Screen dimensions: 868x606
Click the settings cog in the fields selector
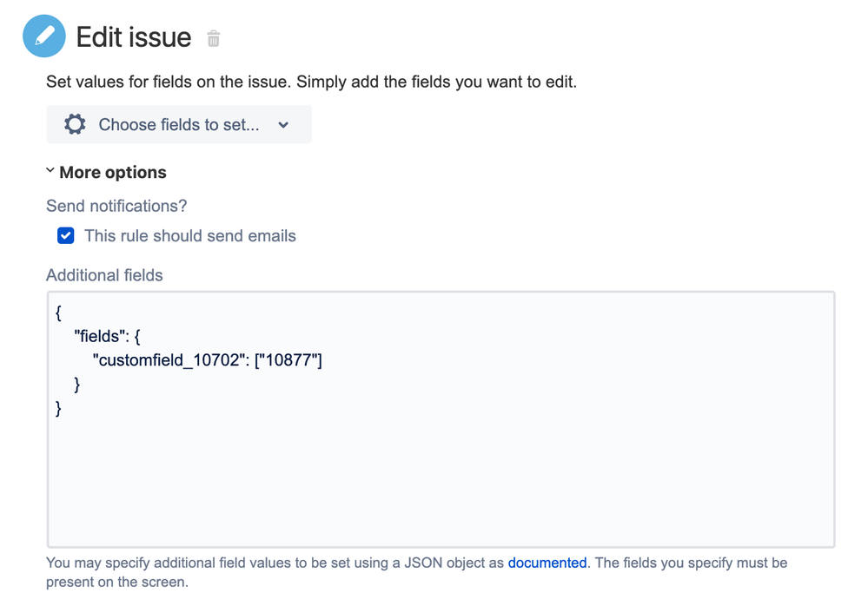coord(74,124)
